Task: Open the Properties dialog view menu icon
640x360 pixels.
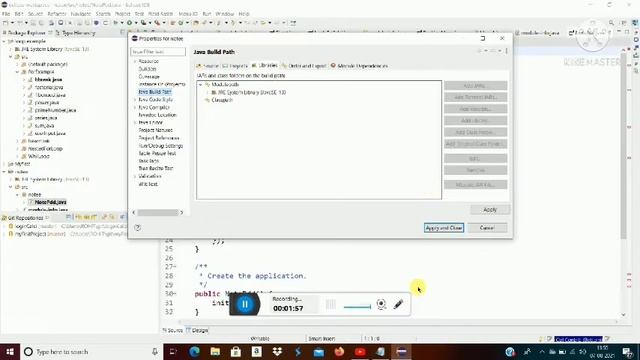Action: (x=507, y=51)
